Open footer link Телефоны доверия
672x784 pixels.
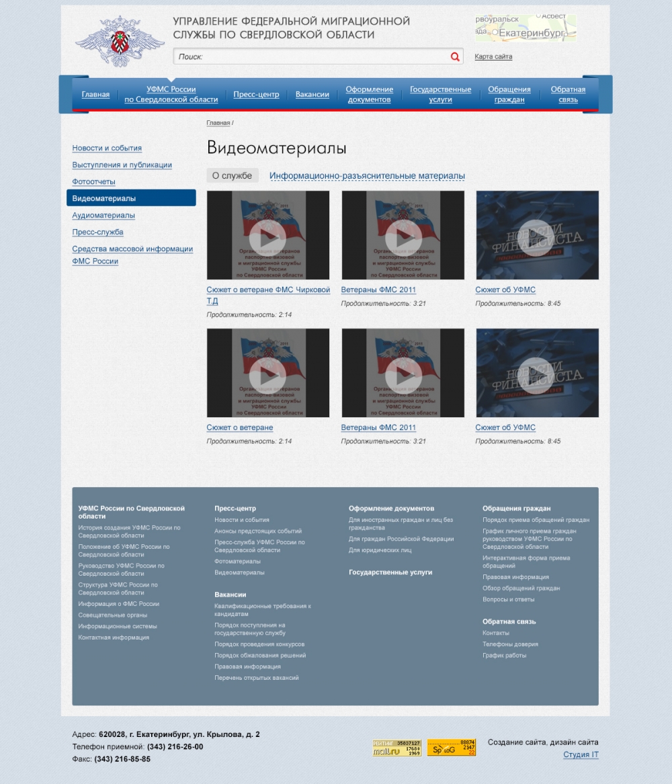[511, 644]
